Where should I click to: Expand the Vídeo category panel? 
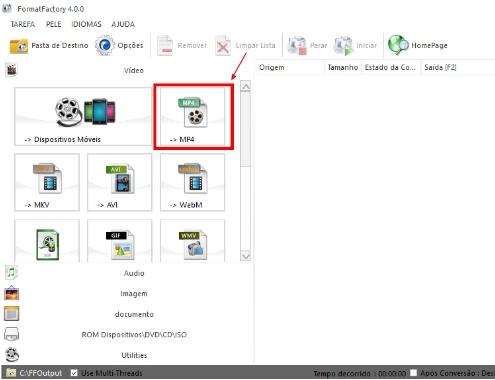[134, 70]
